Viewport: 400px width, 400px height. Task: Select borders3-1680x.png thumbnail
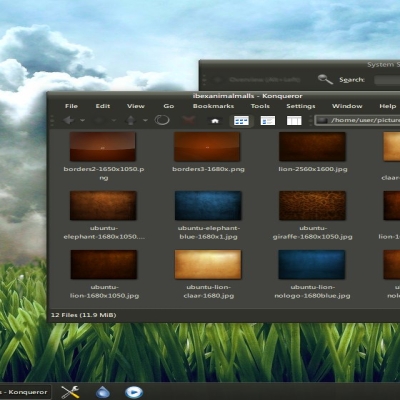[x=207, y=147]
